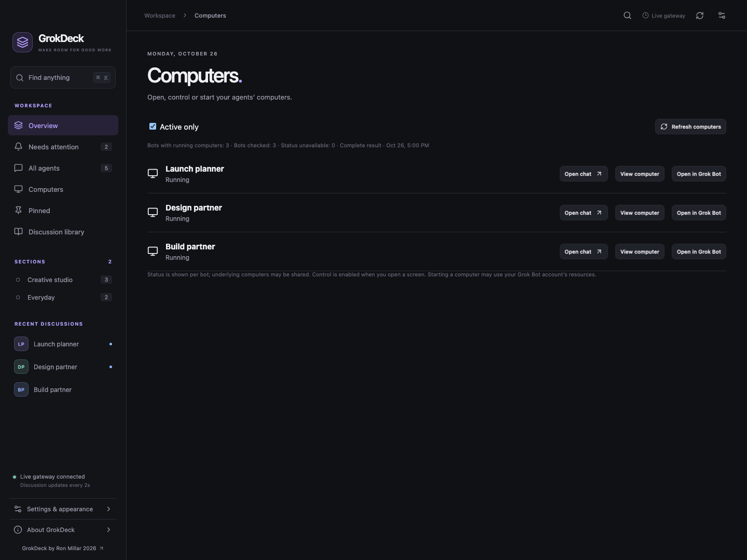
Task: Open Discussion library in the sidebar
Action: [63, 232]
